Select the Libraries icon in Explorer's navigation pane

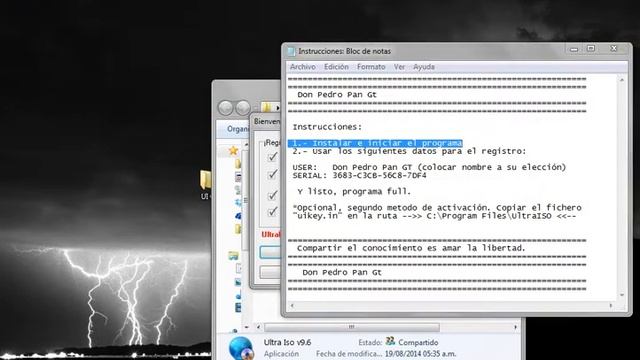coord(233,256)
